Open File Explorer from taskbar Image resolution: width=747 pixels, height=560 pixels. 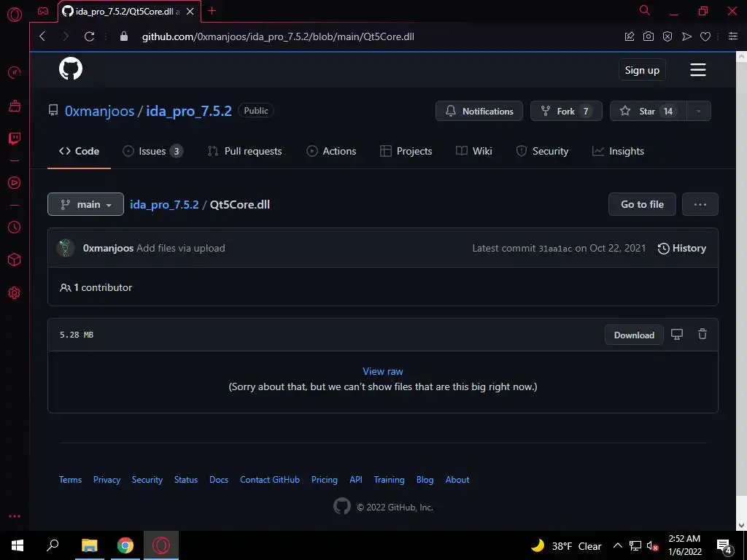point(89,545)
